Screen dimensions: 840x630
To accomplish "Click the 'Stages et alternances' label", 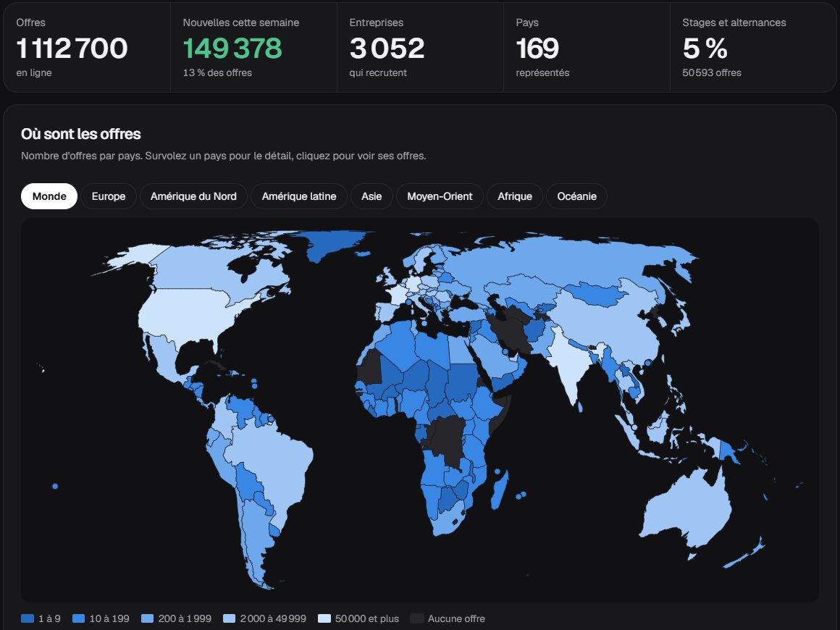I will pyautogui.click(x=734, y=22).
